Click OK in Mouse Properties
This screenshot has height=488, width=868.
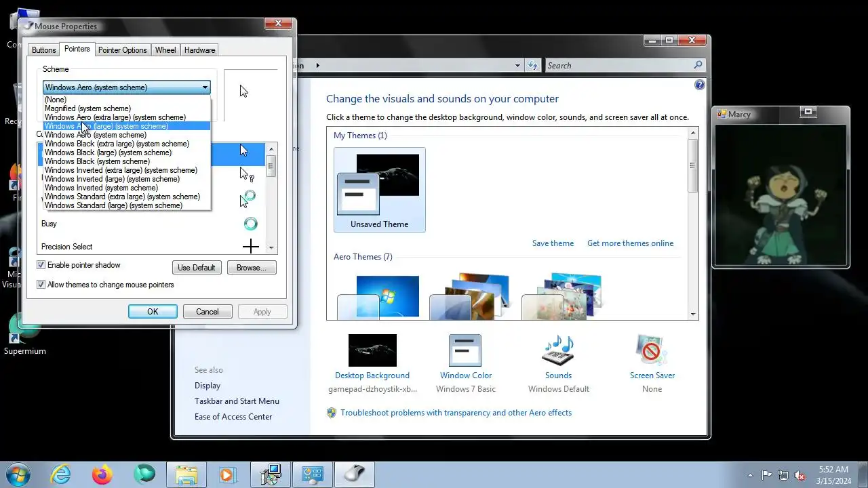(x=153, y=312)
